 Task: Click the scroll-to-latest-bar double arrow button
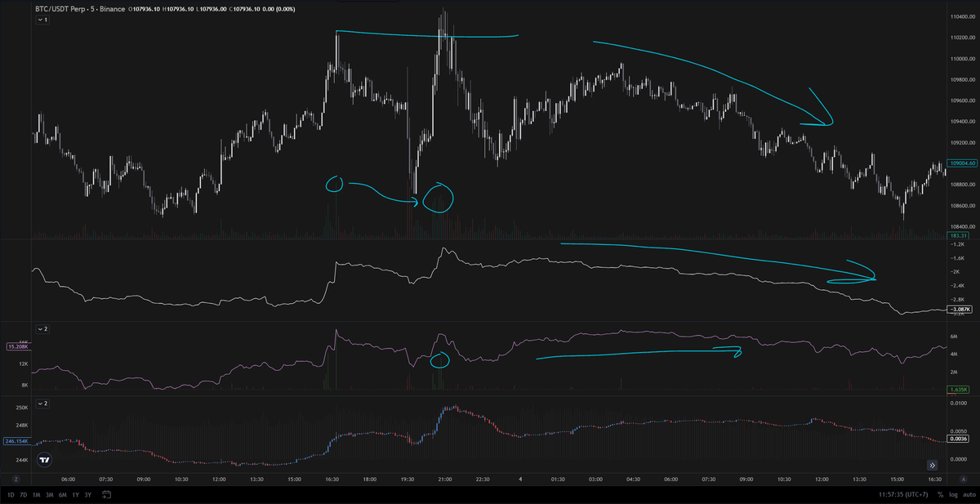click(x=933, y=464)
